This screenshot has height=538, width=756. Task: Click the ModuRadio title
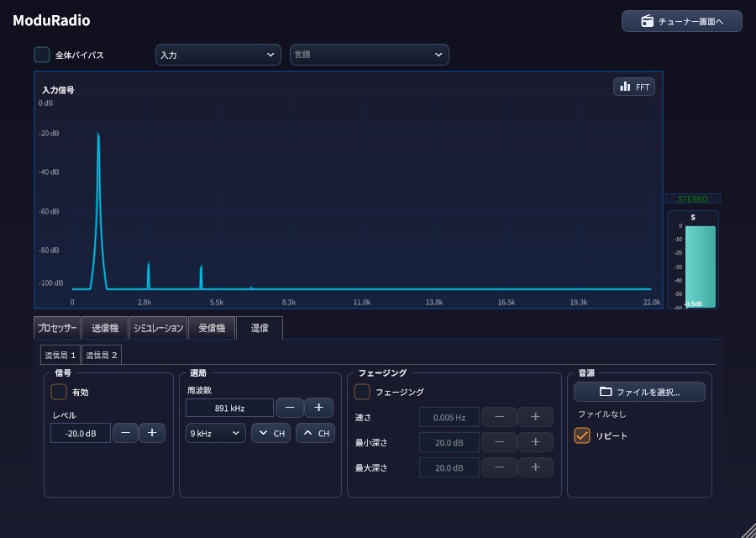(x=51, y=20)
